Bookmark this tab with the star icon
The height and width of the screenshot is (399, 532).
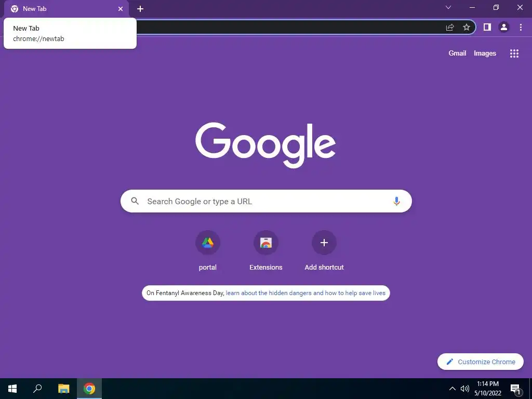[x=467, y=27]
